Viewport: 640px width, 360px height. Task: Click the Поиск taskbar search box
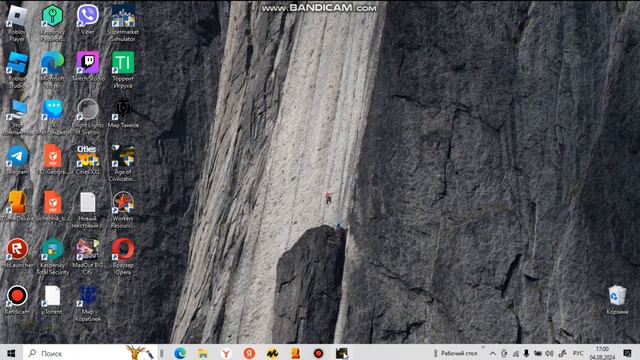pos(91,353)
